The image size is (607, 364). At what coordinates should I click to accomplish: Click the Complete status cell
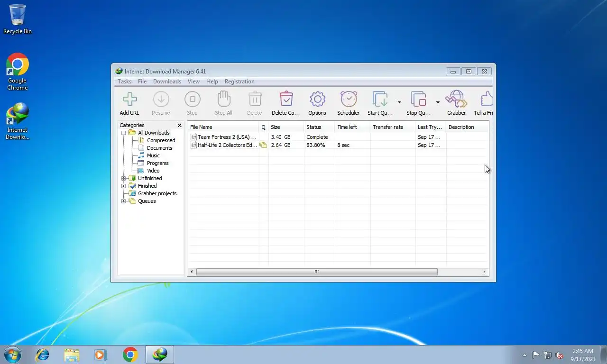317,137
